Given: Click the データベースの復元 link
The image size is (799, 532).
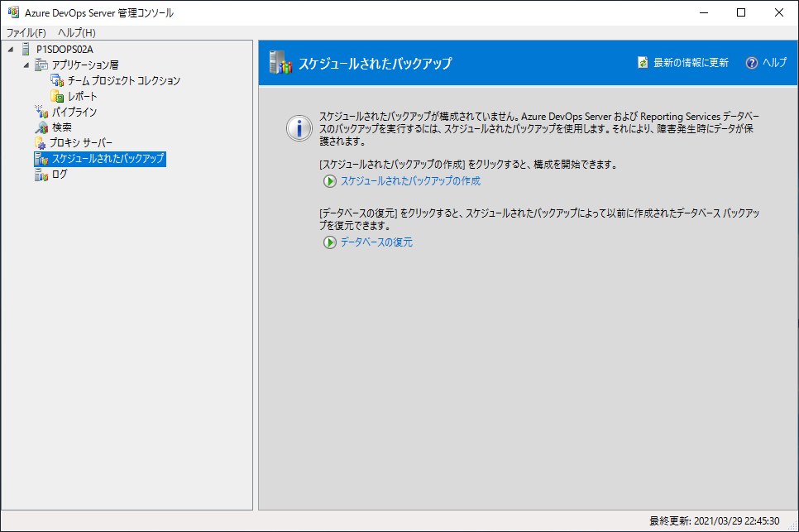Looking at the screenshot, I should (376, 242).
